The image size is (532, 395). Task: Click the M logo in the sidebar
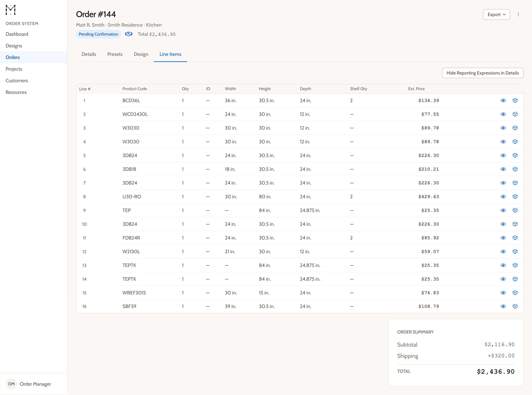[x=11, y=10]
